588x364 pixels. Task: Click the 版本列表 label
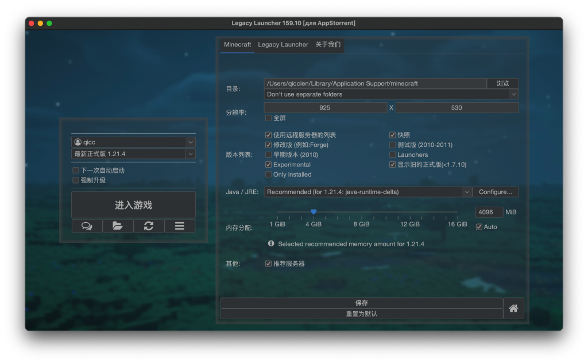tap(239, 155)
